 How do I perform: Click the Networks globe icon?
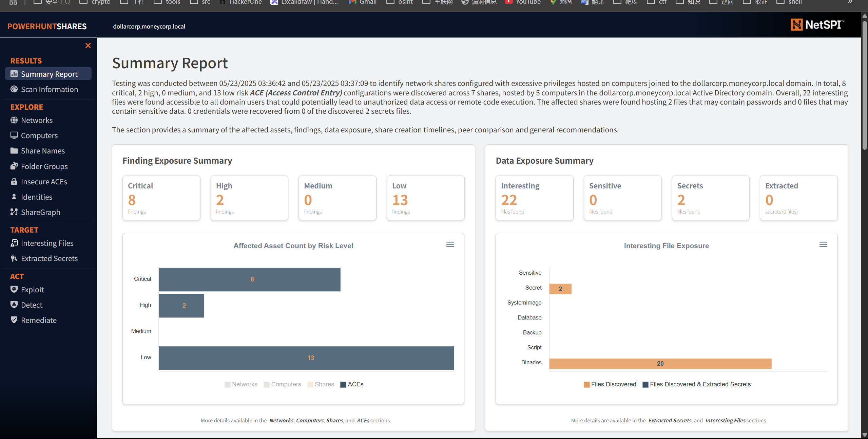tap(14, 120)
